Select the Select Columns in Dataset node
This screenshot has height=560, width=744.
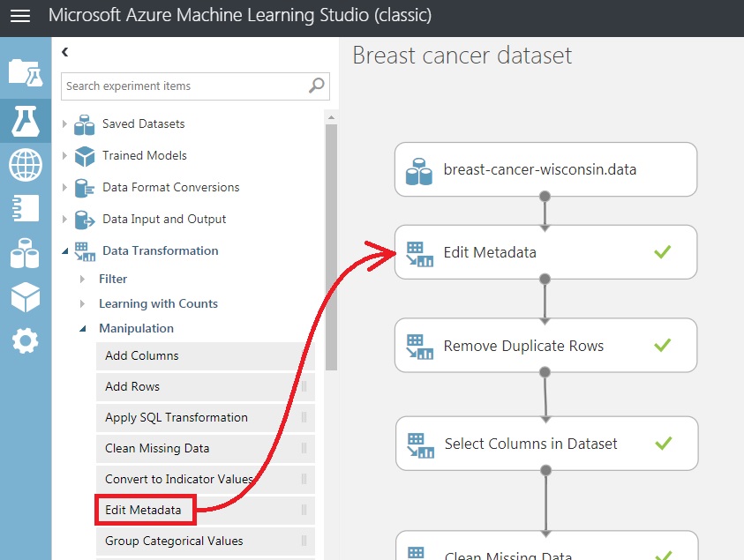point(546,444)
